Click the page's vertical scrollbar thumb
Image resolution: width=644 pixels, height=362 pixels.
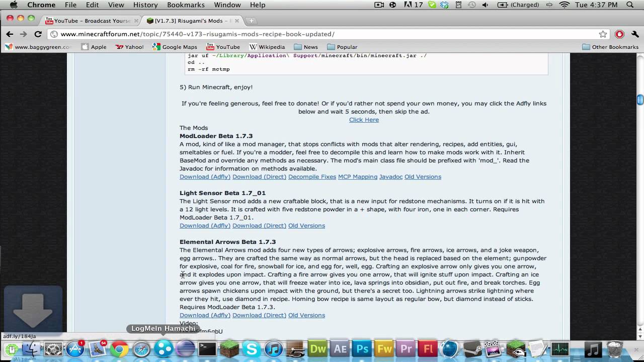click(640, 100)
